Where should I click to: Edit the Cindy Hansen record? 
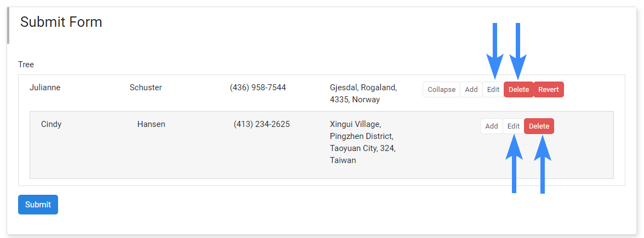(514, 126)
